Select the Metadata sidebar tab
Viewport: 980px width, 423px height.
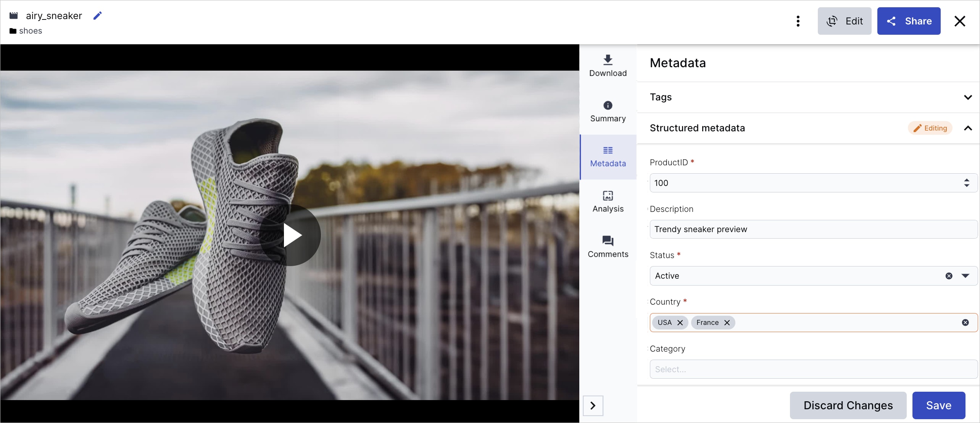click(x=608, y=157)
